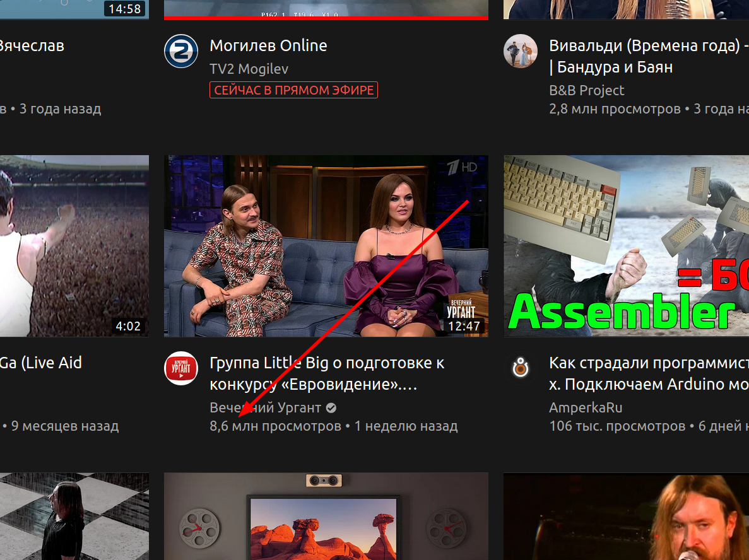
Task: Click 8,6 млн просмотров view count
Action: pos(275,426)
